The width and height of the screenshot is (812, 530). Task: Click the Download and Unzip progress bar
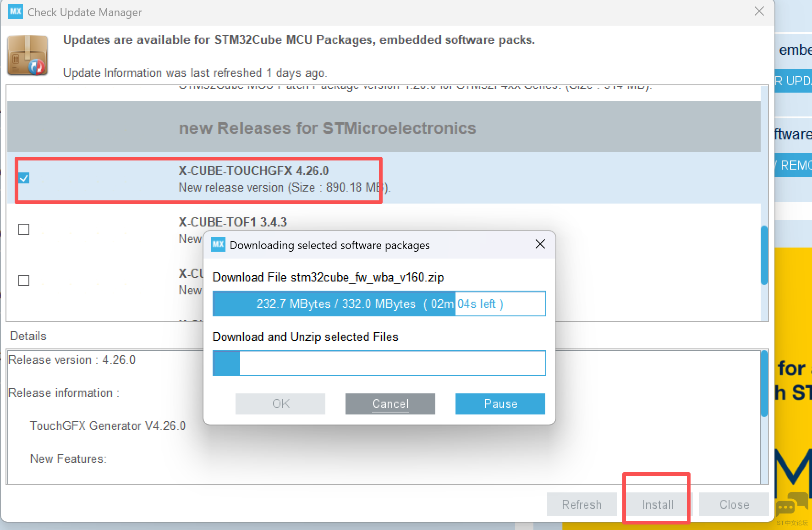379,363
